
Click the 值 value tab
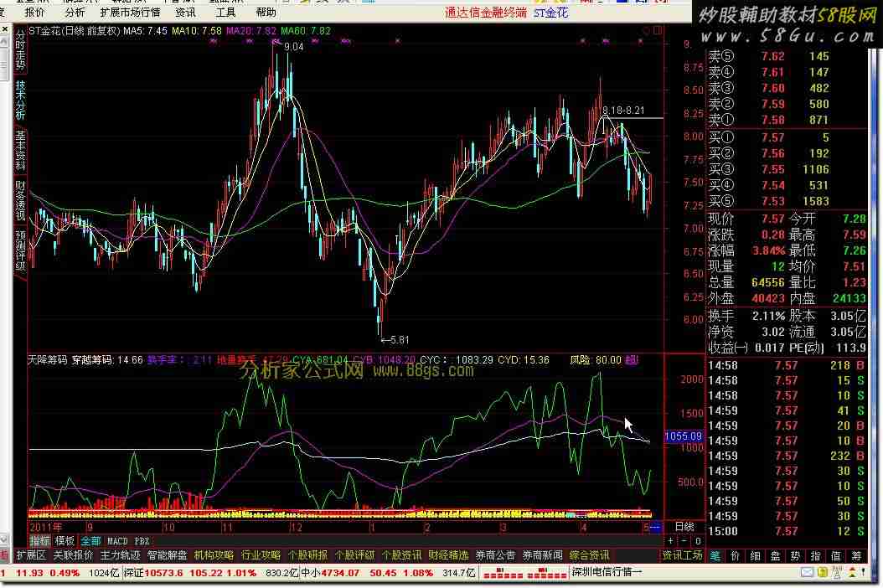coord(835,555)
